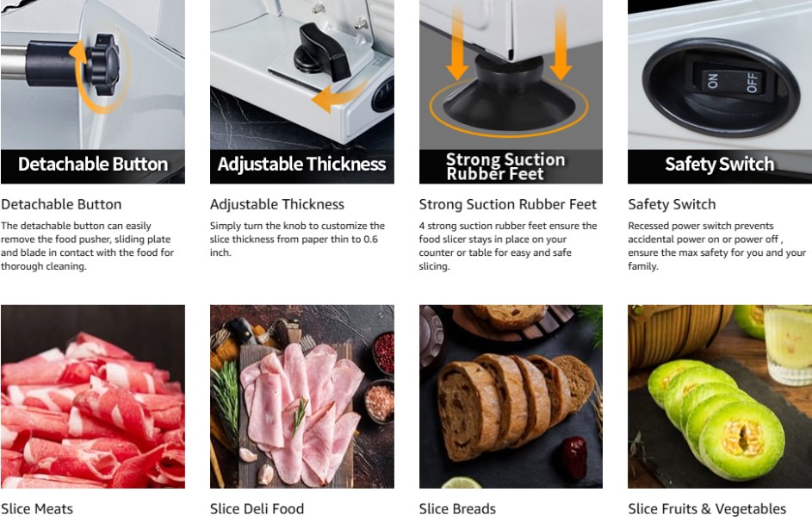Image resolution: width=812 pixels, height=517 pixels.
Task: Click the black thickness knob in the image
Action: point(323,53)
